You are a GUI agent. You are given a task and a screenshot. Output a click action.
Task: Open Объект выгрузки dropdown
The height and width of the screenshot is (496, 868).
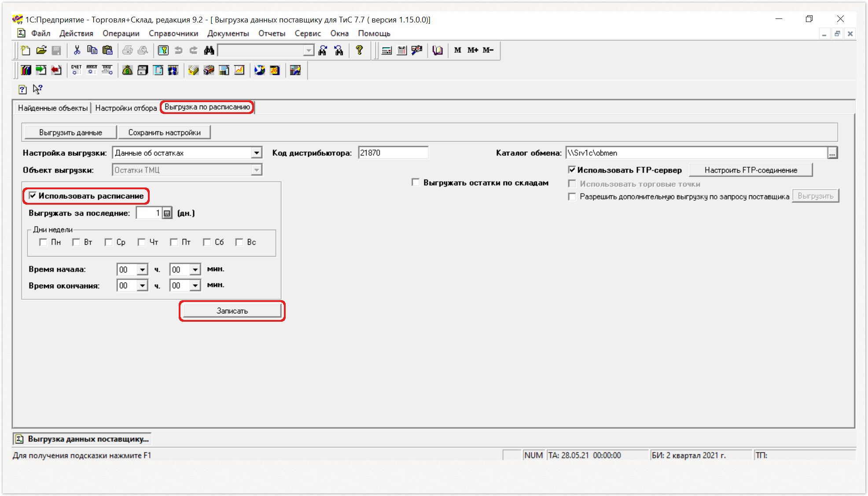coord(256,170)
